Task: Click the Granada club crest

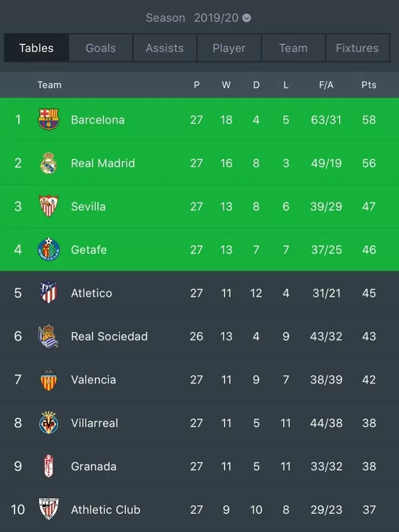Action: (x=49, y=466)
